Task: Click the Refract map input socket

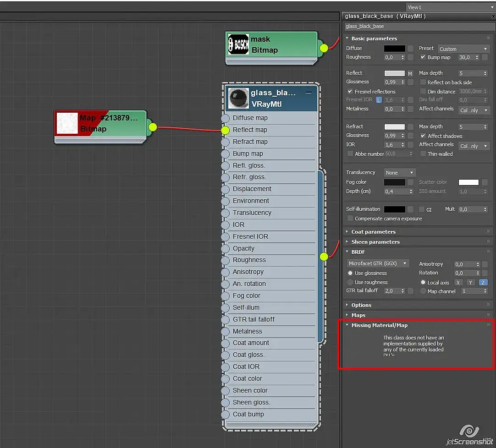Action: click(x=225, y=142)
